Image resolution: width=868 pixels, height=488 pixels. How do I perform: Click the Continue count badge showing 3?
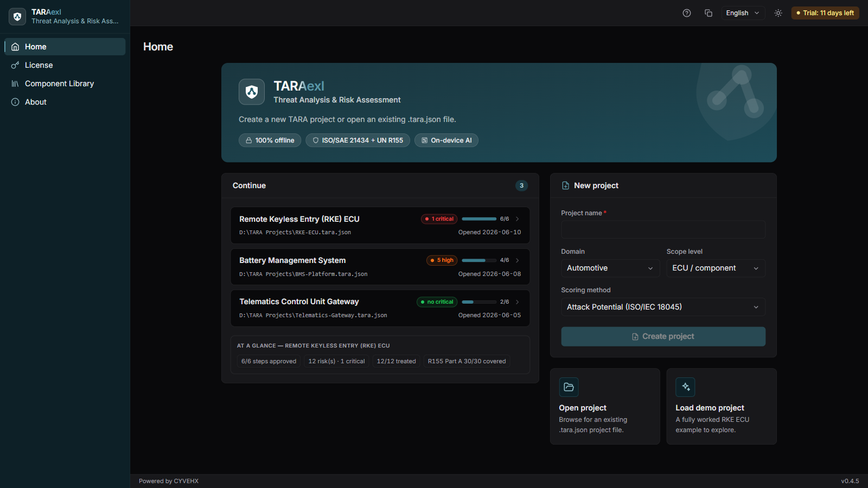[x=521, y=185]
